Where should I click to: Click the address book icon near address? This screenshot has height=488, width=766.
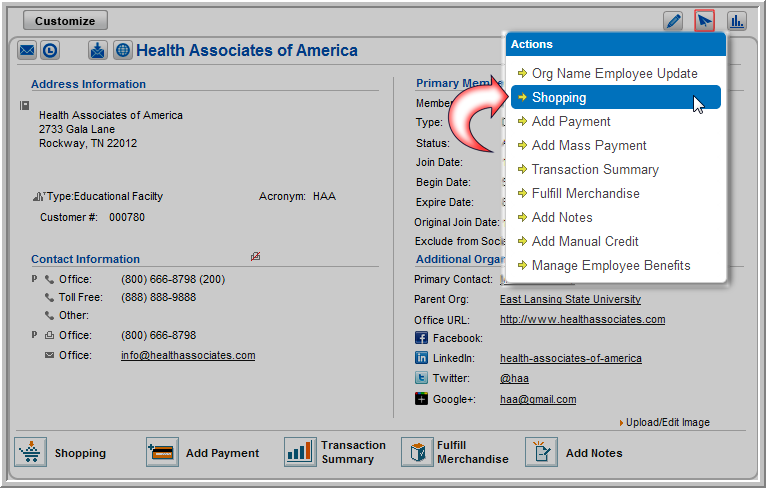tap(24, 105)
